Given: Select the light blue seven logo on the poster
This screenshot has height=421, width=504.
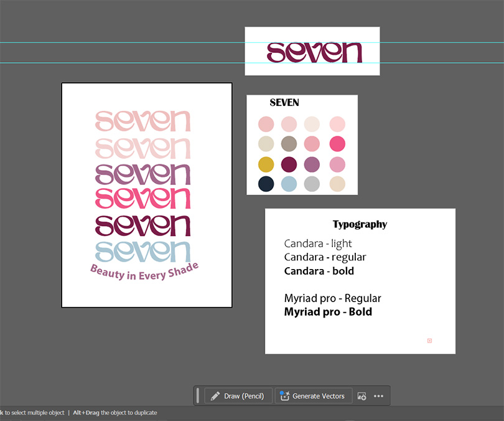Looking at the screenshot, I should [142, 250].
